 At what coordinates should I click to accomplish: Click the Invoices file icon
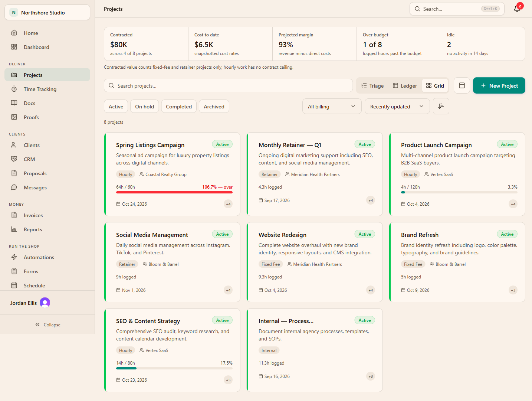click(x=14, y=215)
